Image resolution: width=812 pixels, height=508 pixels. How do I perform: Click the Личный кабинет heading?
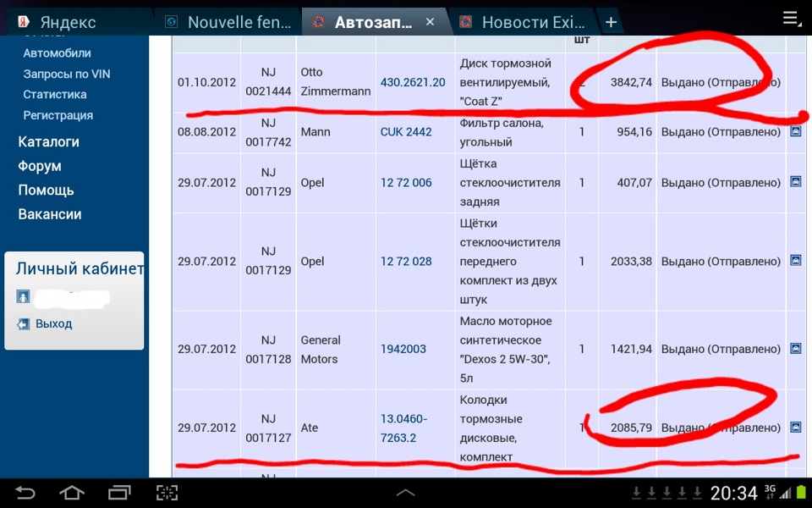coord(80,268)
